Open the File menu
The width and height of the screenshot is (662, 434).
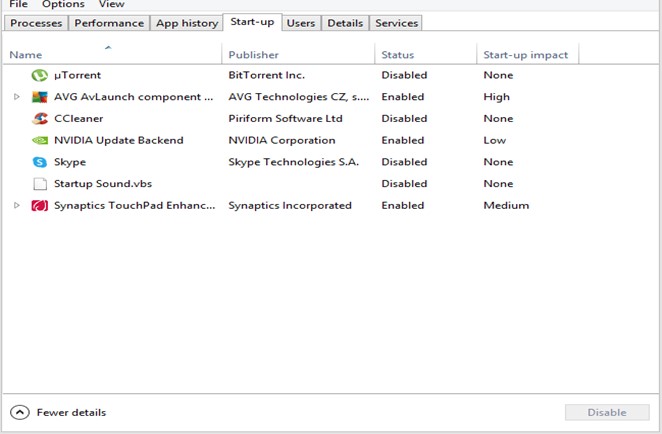point(18,4)
